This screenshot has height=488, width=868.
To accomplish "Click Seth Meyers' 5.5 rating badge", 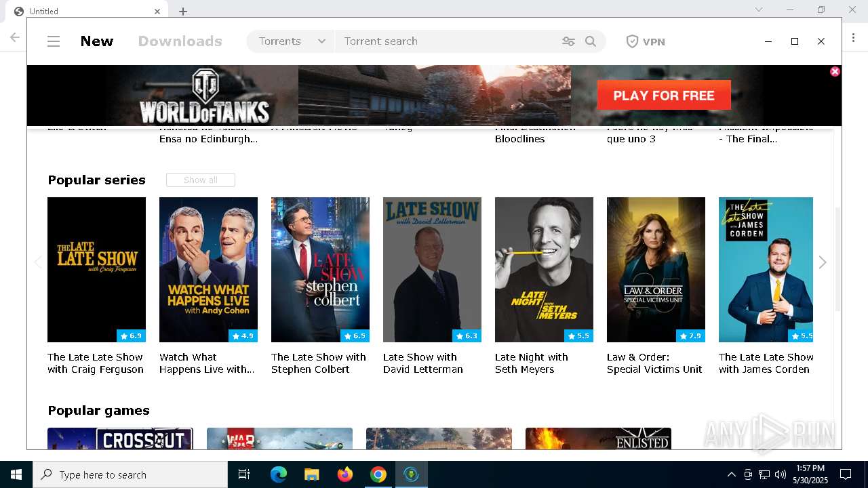I will 578,335.
